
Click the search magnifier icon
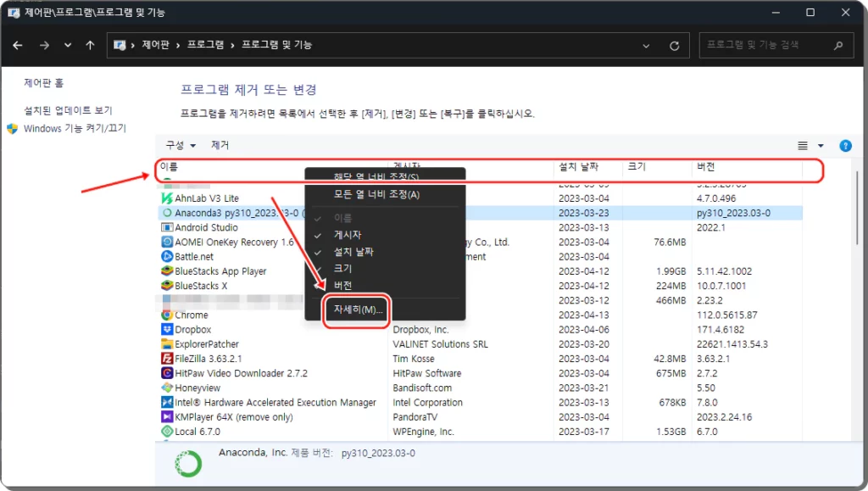tap(838, 46)
